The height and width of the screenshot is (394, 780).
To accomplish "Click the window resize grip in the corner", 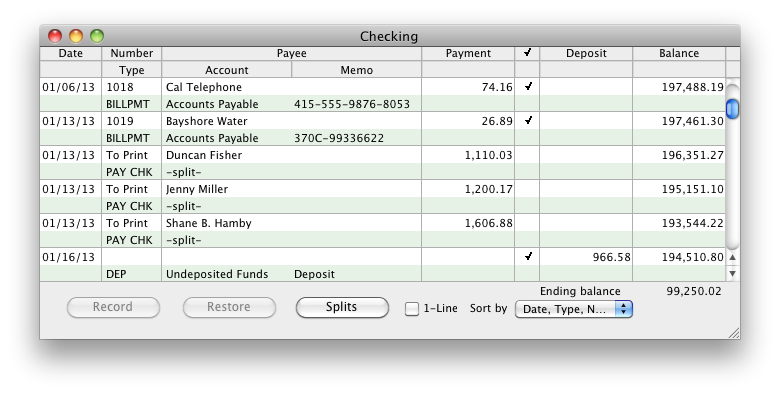I will pos(734,333).
